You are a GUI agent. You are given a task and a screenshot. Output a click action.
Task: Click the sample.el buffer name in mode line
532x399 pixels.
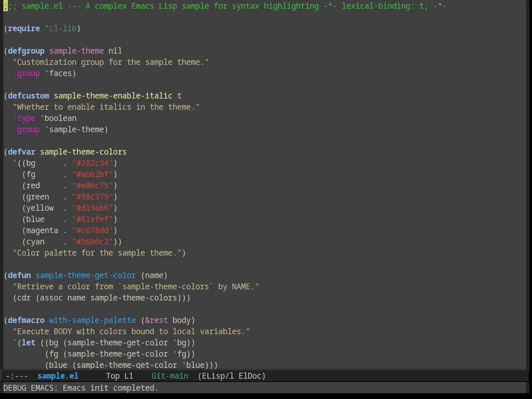point(58,376)
